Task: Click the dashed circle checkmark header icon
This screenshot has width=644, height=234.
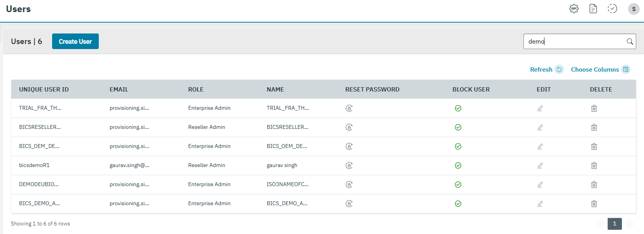Action: [612, 9]
